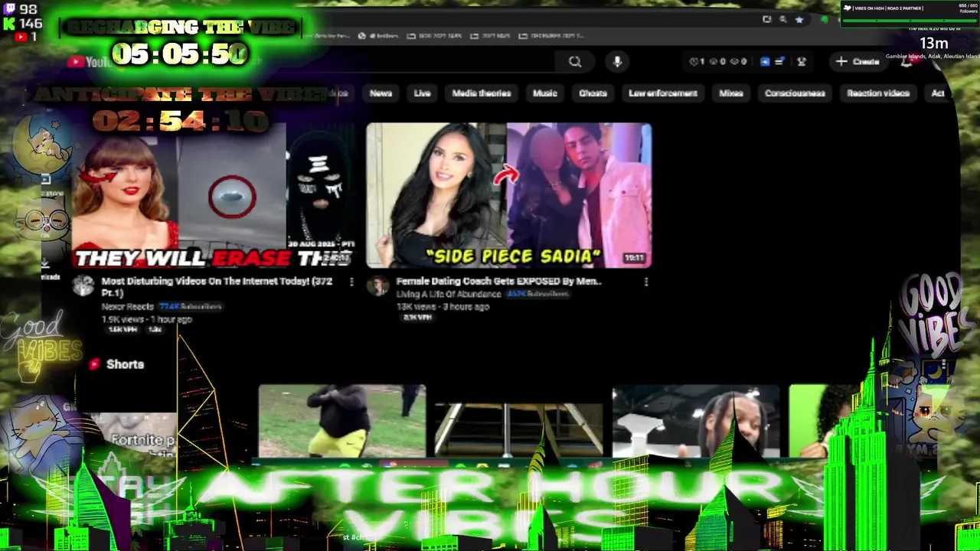Click the 19:11 duration badge on Sadia video
The height and width of the screenshot is (551, 980).
[x=634, y=258]
